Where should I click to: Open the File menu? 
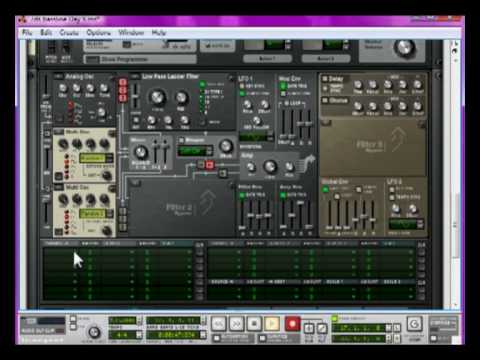[x=27, y=33]
